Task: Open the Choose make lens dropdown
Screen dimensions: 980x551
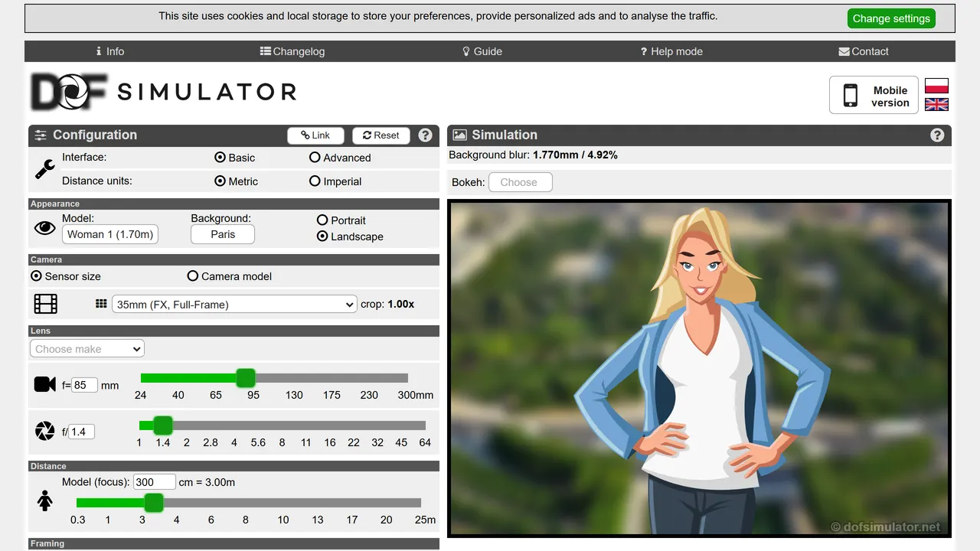Action: tap(87, 349)
